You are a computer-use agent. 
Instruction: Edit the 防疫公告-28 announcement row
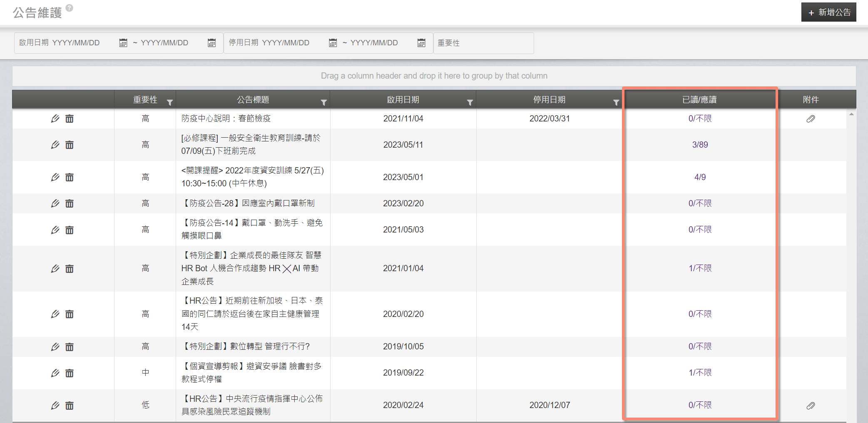(55, 203)
